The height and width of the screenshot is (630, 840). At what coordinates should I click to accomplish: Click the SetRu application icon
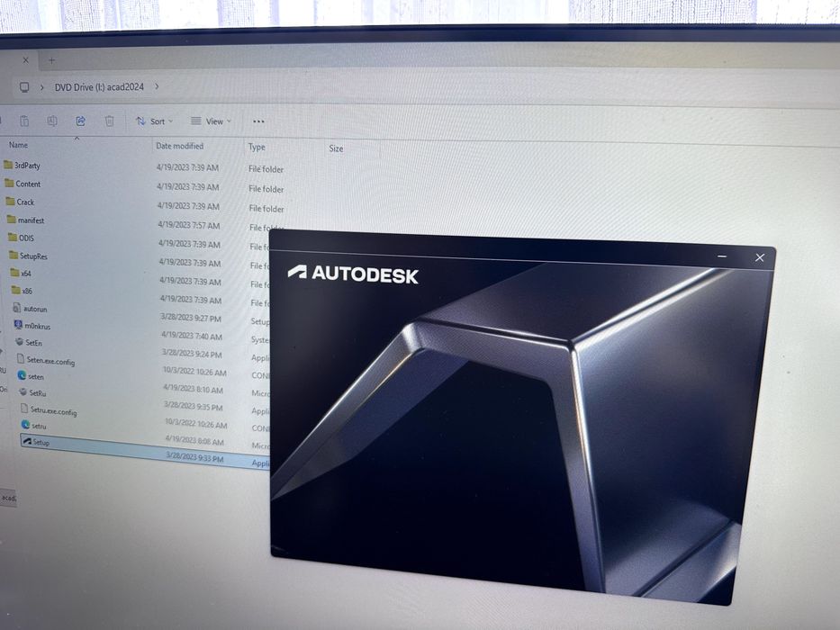[23, 392]
